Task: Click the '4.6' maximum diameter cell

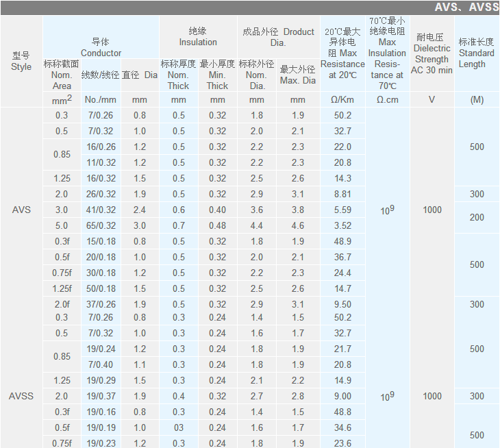Action: pos(297,225)
